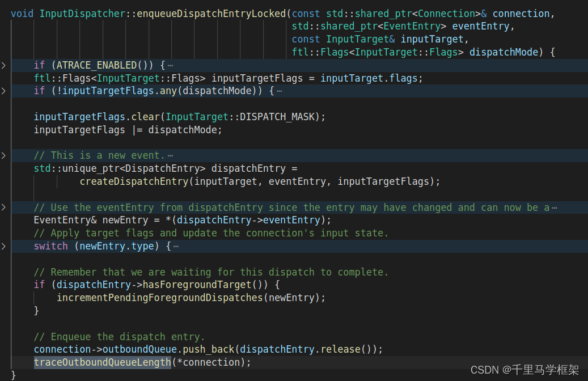Click InputDispatcher class name in signature

pos(82,14)
